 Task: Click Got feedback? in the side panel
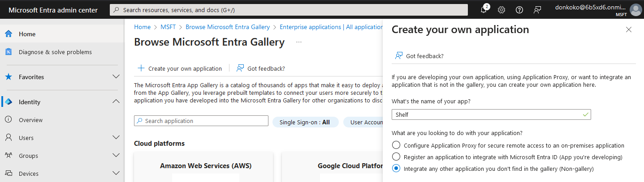click(x=424, y=56)
